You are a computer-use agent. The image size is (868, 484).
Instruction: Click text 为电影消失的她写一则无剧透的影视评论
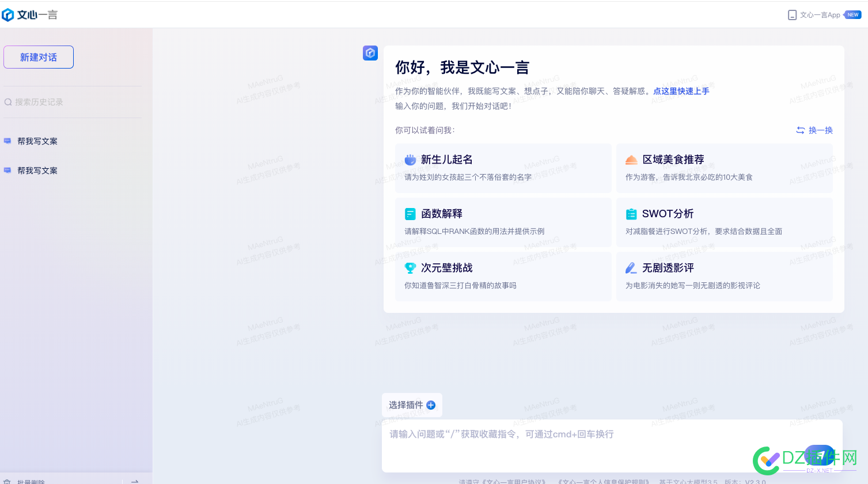(693, 285)
